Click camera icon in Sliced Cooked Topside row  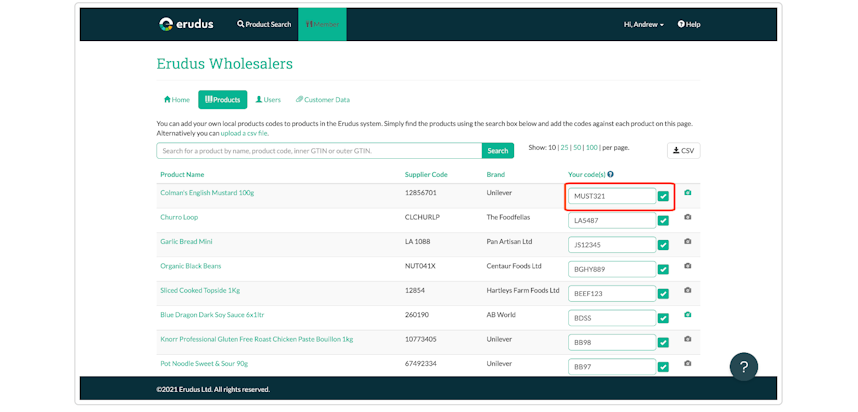(688, 290)
